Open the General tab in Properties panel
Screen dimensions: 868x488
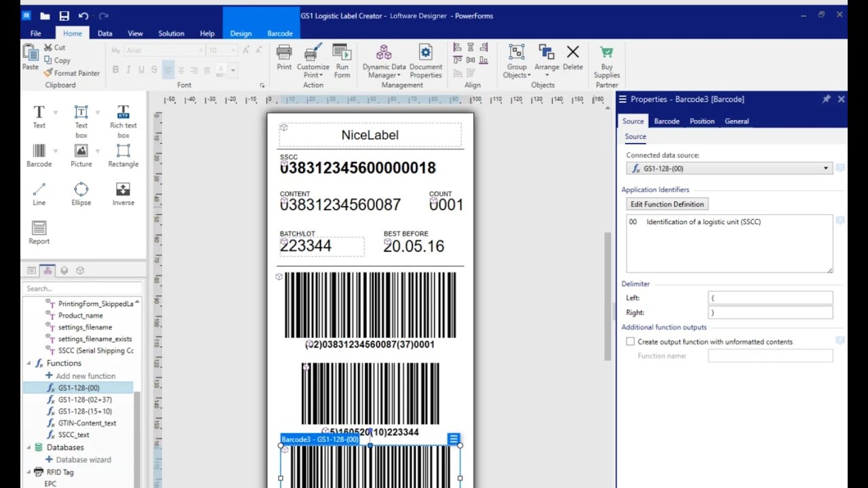click(x=736, y=121)
